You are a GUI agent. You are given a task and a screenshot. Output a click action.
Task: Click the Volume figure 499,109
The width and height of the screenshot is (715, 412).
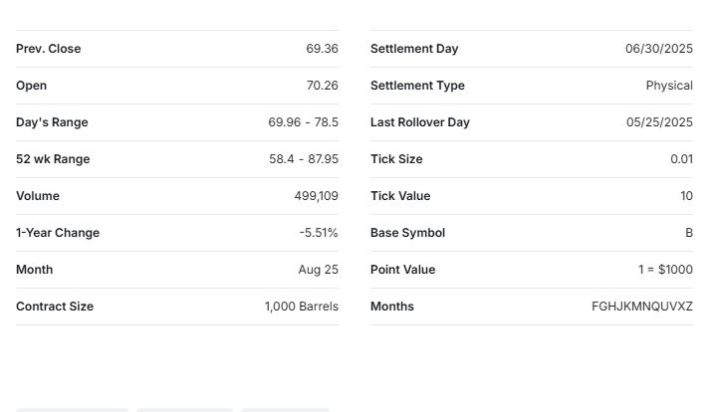(316, 196)
